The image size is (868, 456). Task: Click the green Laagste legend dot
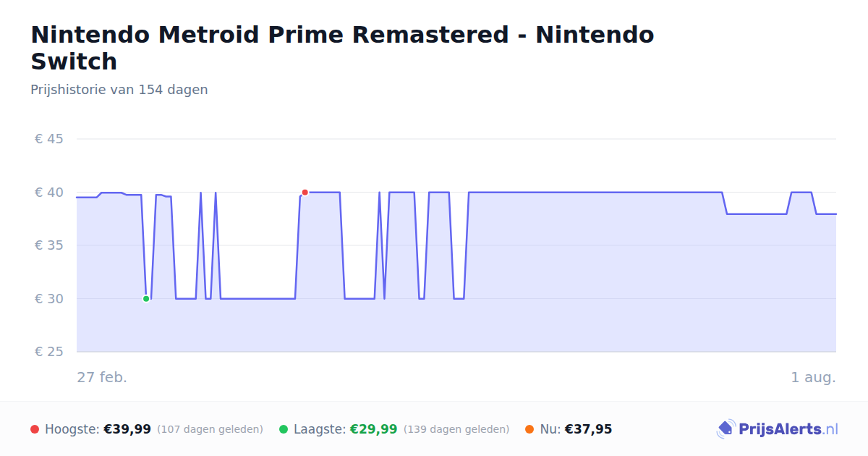[284, 429]
